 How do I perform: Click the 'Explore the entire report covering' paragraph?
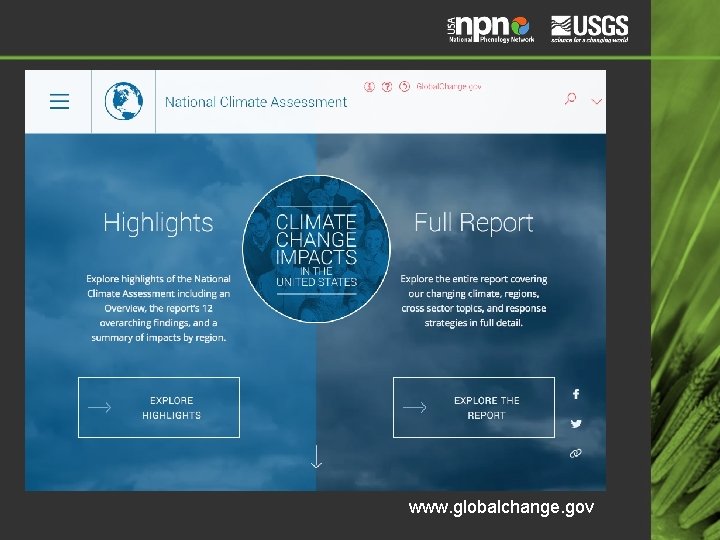click(x=474, y=301)
